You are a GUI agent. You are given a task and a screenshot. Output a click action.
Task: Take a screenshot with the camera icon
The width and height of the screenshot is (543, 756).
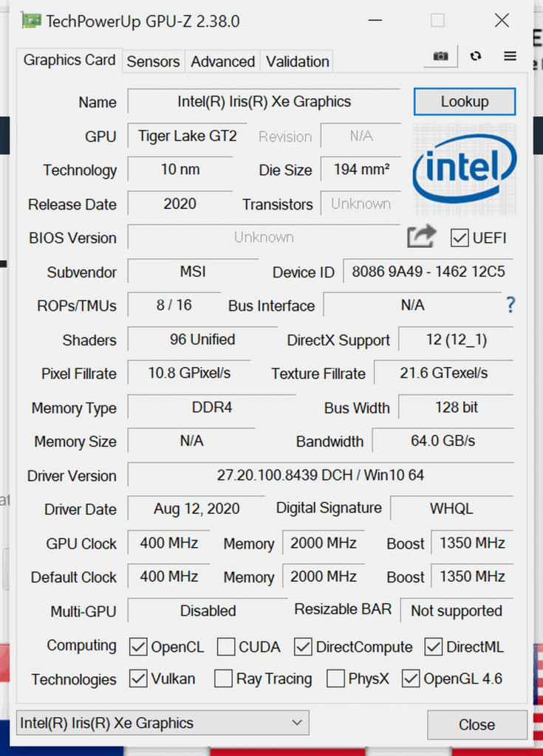(440, 56)
